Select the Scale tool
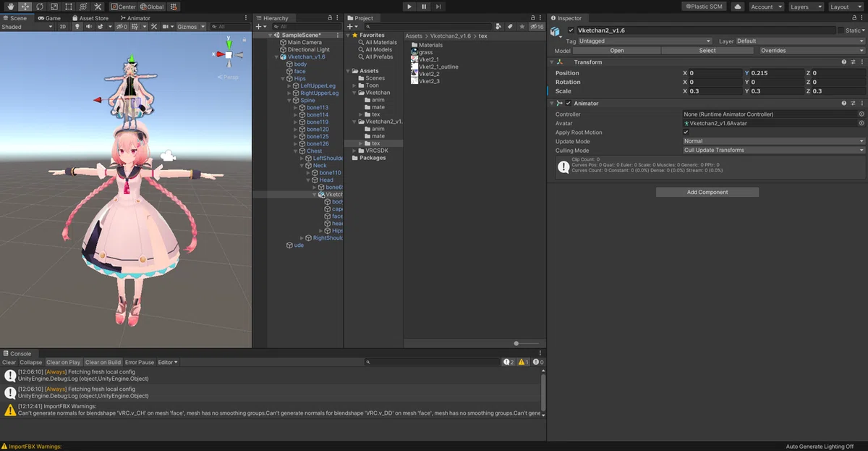 54,7
